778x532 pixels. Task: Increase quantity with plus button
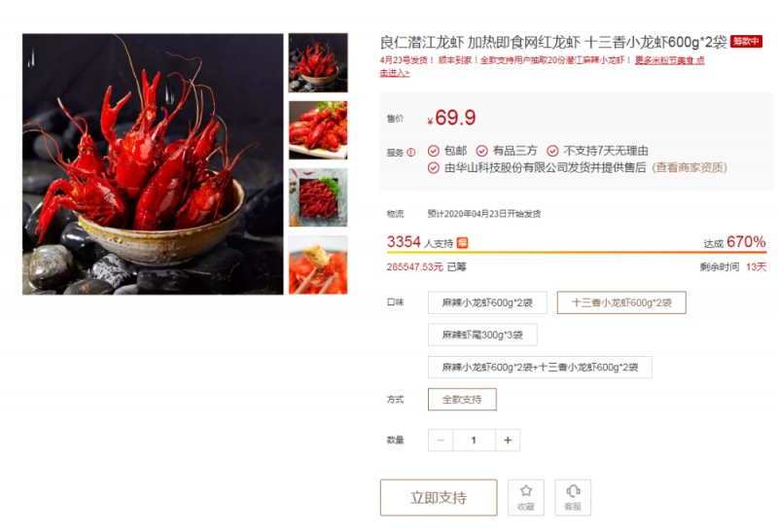point(508,441)
